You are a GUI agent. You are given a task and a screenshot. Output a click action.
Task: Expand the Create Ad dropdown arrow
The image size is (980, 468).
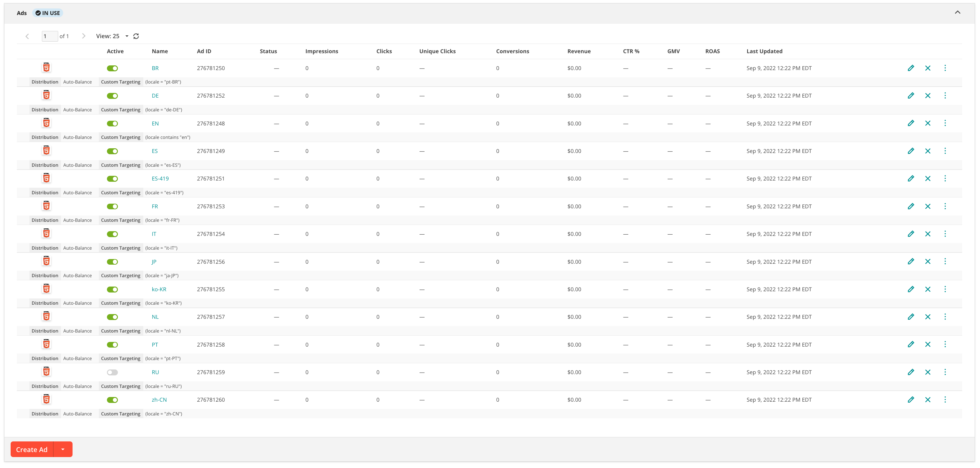pos(63,449)
